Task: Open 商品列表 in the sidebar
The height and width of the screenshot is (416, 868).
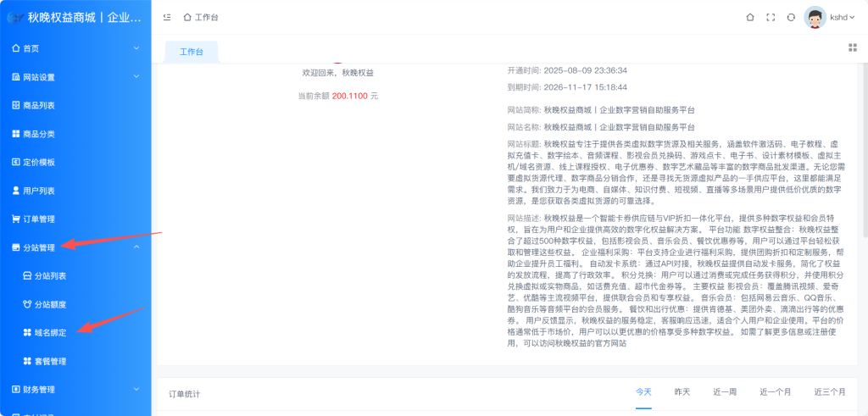Action: (39, 105)
